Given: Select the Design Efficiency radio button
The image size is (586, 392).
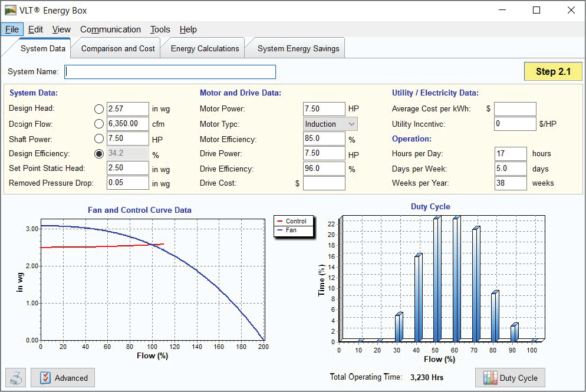Looking at the screenshot, I should pyautogui.click(x=99, y=154).
